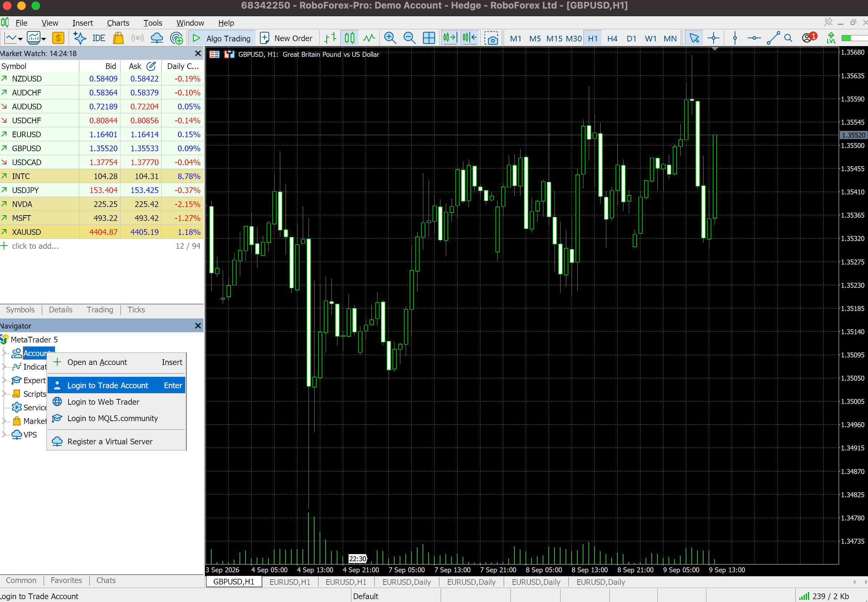Expand the Market tree node

tap(4, 421)
